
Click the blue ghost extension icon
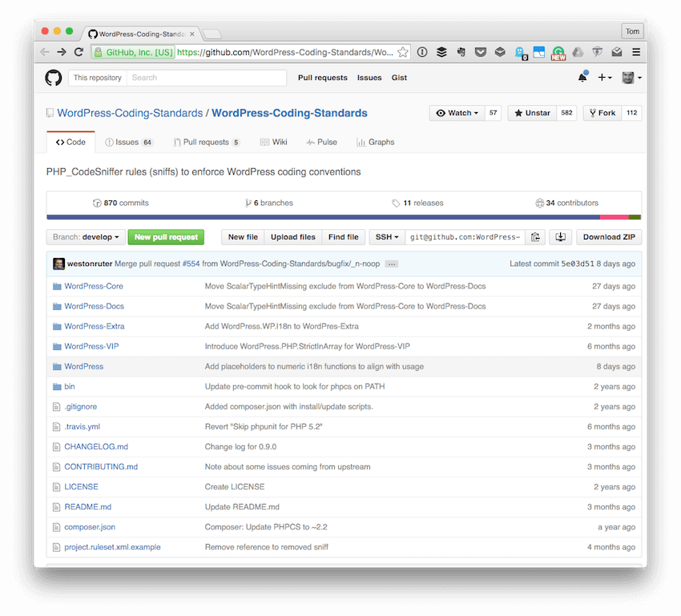(x=520, y=53)
